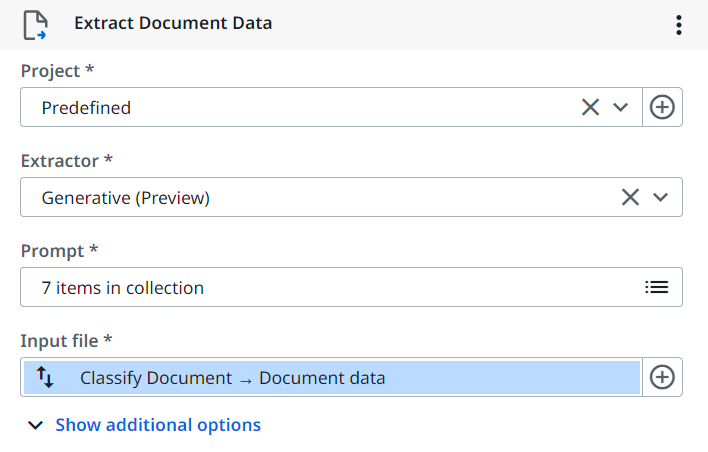Open the Extractor dropdown chevron
708x452 pixels.
pos(660,197)
